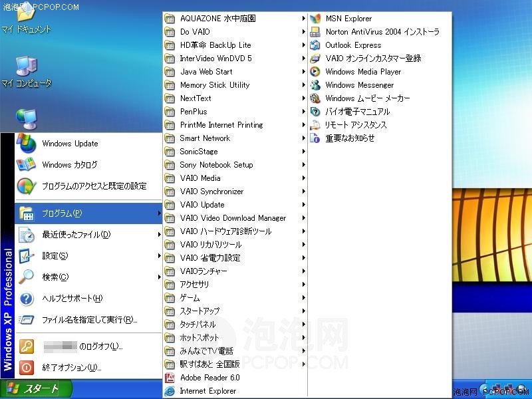532x399 pixels.
Task: Click the ヘルプとサポート question mark icon
Action: click(x=27, y=299)
